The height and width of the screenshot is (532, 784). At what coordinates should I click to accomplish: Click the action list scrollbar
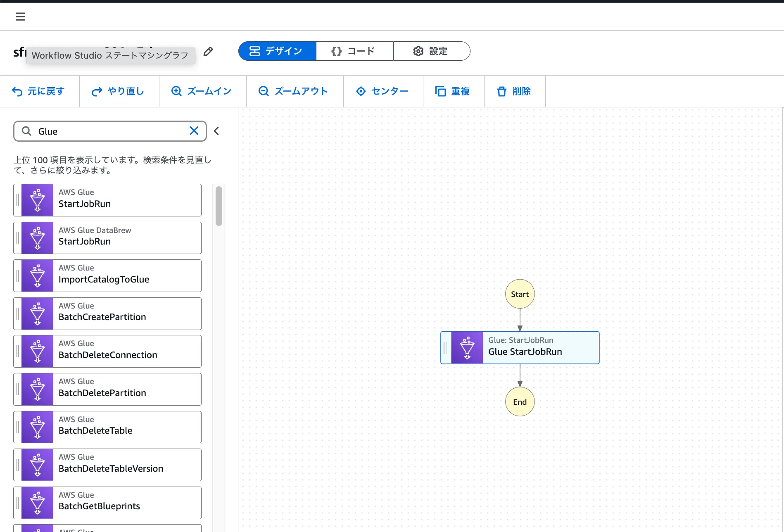(x=219, y=207)
